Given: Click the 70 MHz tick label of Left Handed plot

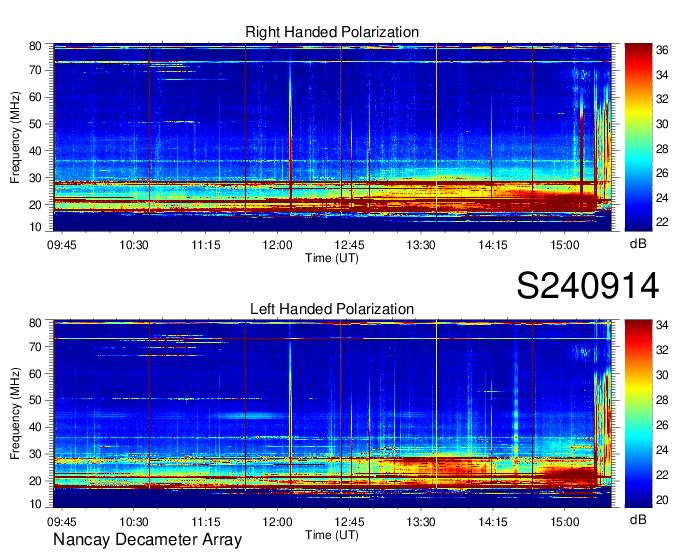Looking at the screenshot, I should [35, 347].
